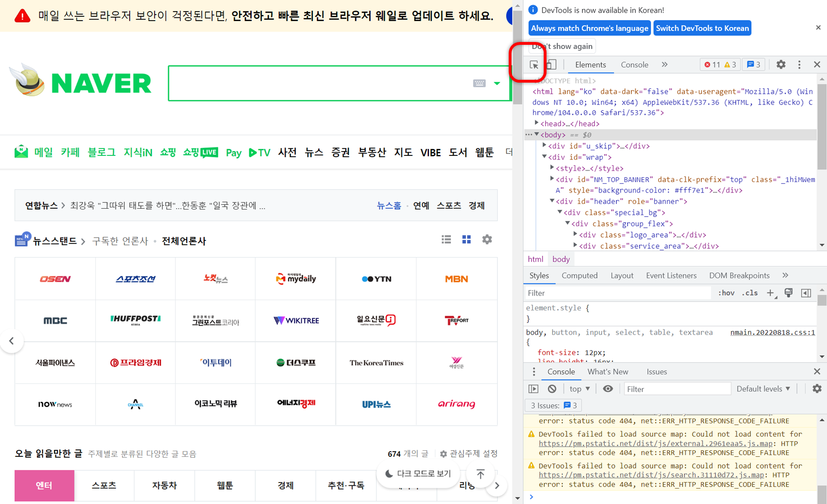Open the Default levels dropdown
827x504 pixels.
point(763,389)
